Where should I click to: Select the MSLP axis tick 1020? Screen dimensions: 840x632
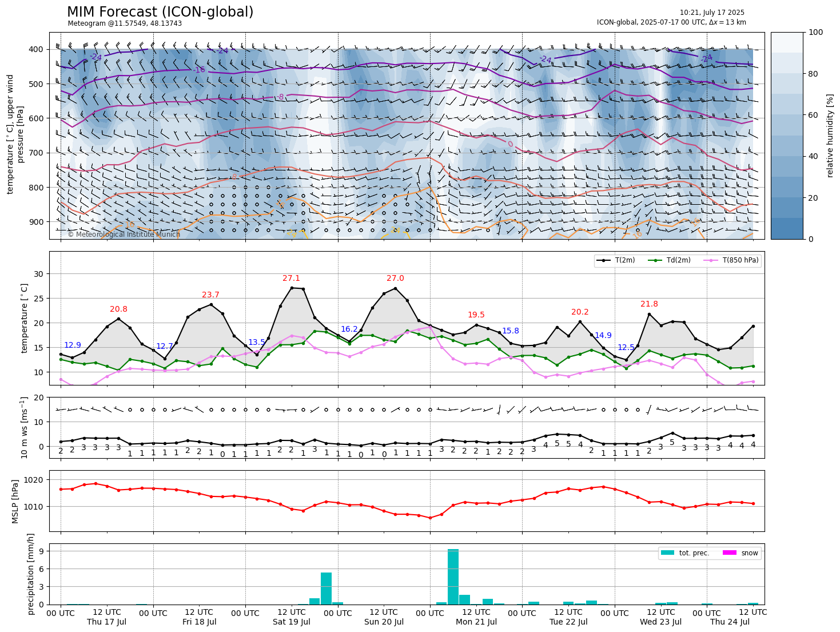[x=34, y=480]
